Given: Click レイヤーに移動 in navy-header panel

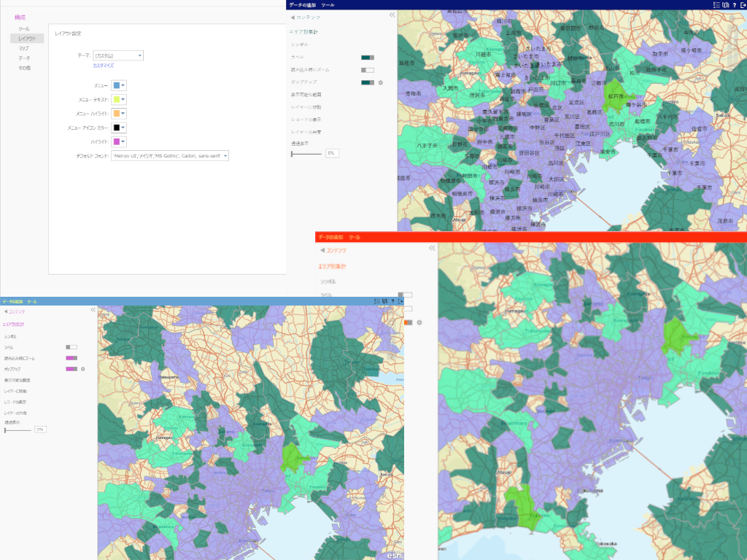Looking at the screenshot, I should tap(306, 107).
